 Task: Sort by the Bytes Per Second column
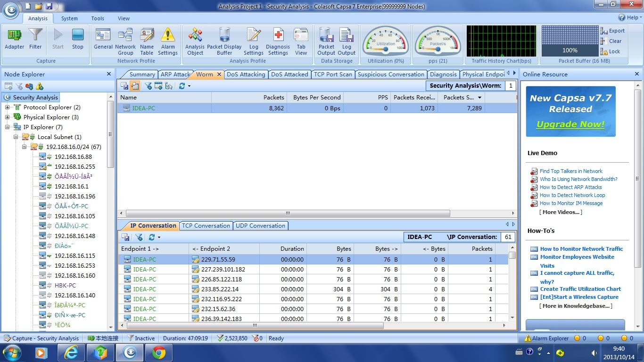coord(316,97)
